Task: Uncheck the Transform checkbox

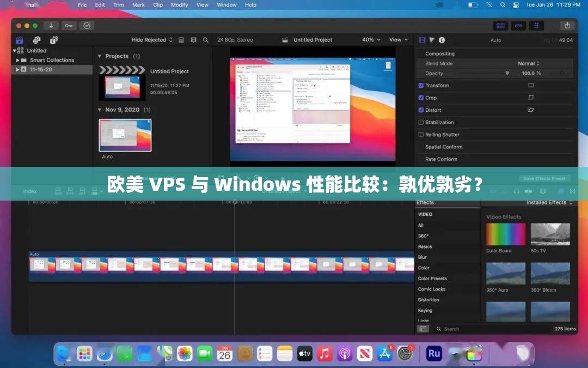Action: point(421,86)
